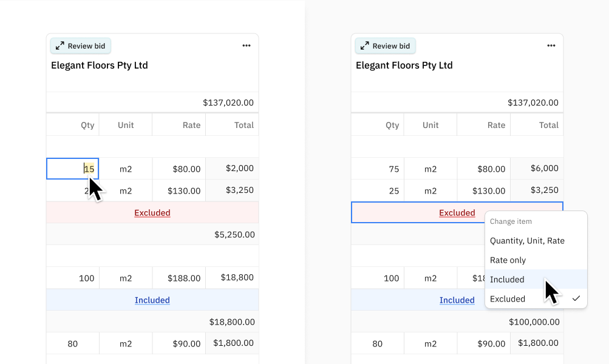Click Review bid button on left card
The width and height of the screenshot is (609, 364).
pyautogui.click(x=80, y=45)
